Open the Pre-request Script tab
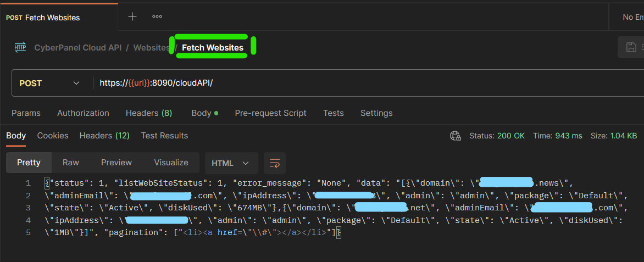 (x=270, y=113)
